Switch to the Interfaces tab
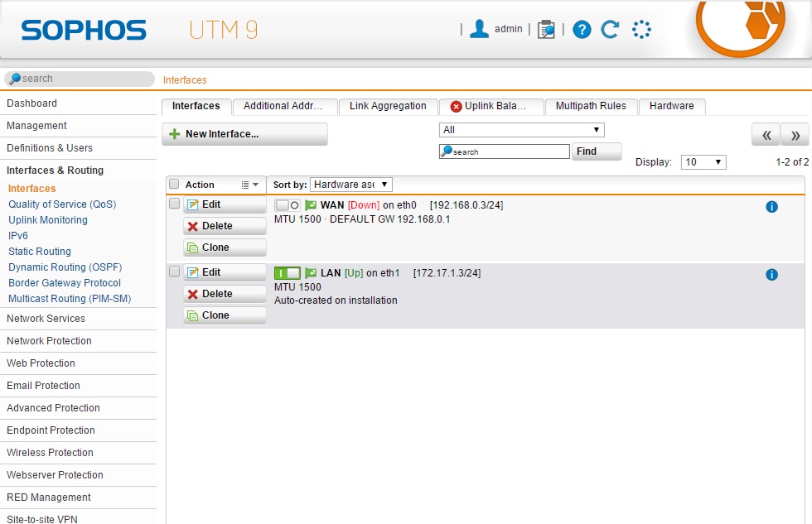Viewport: 812px width, 524px height. 196,106
